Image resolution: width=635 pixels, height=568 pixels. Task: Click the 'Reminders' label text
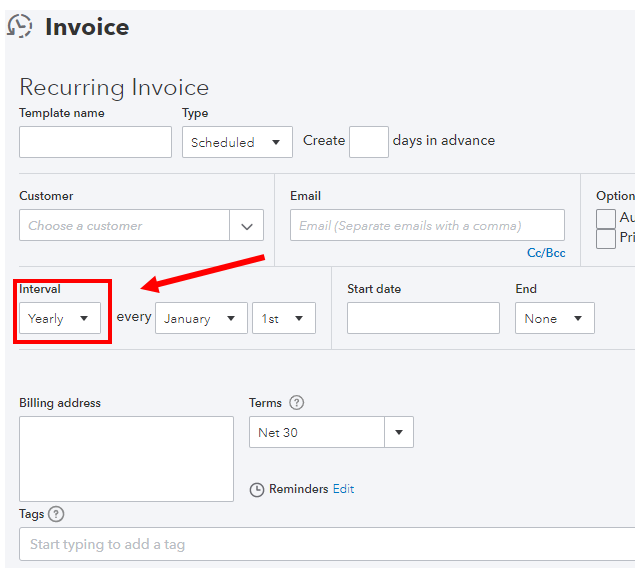pyautogui.click(x=298, y=489)
